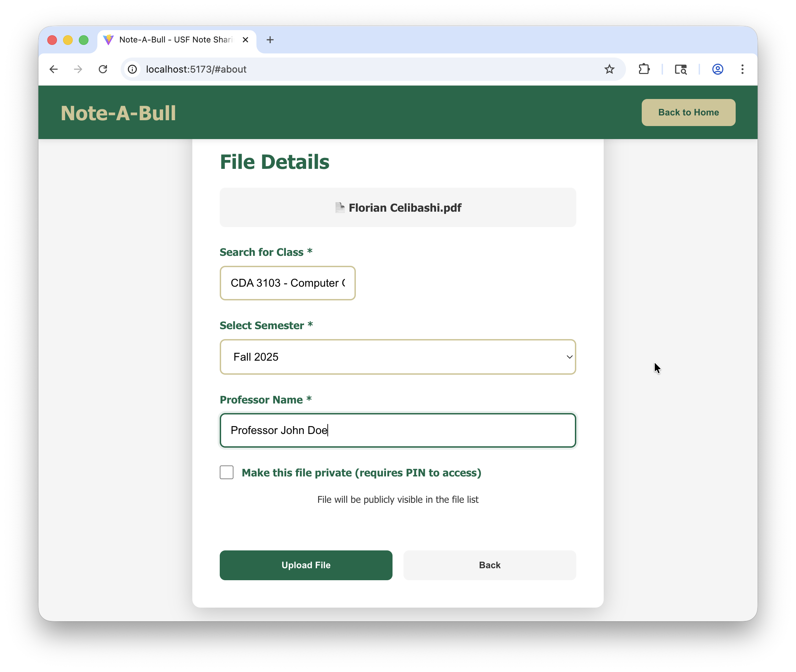
Task: Click the semester dropdown chevron arrow
Action: pyautogui.click(x=569, y=357)
